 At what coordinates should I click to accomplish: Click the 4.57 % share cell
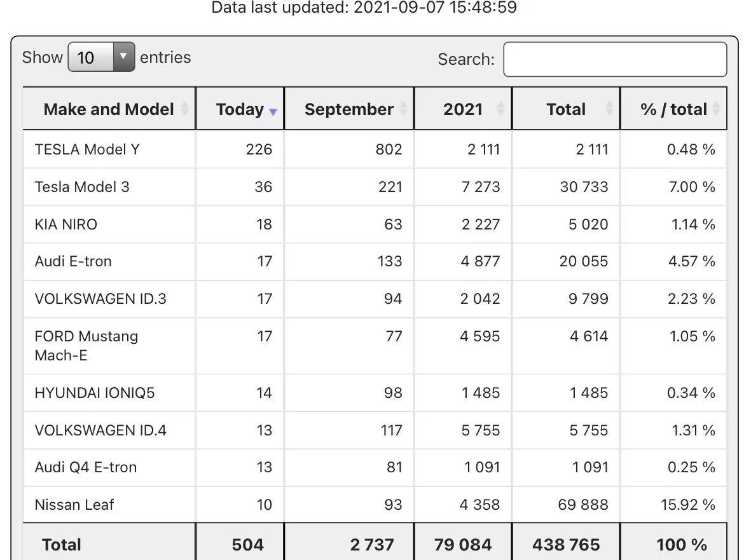(x=692, y=261)
